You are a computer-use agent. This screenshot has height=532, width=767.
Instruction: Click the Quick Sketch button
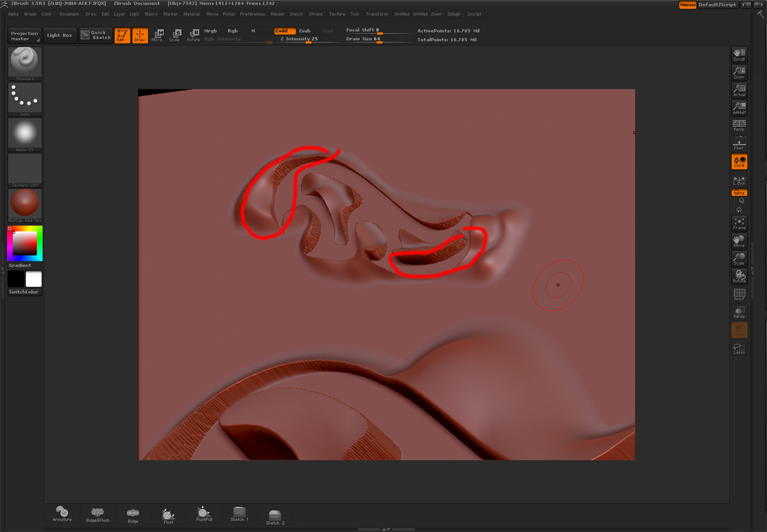[96, 36]
